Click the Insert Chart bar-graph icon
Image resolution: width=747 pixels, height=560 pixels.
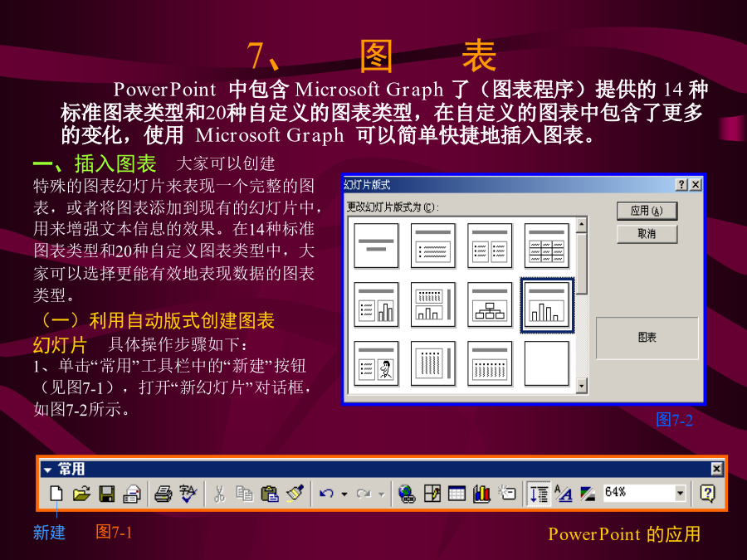coord(481,494)
